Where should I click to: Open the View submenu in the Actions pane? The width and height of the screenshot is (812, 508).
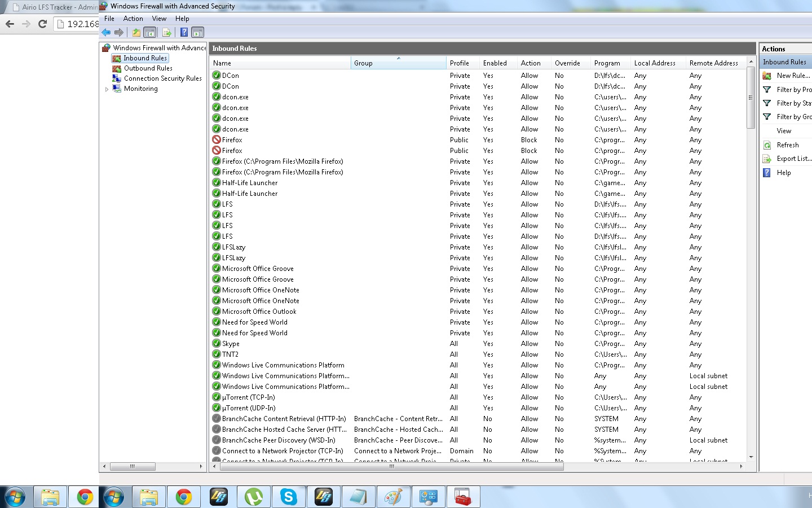point(784,131)
